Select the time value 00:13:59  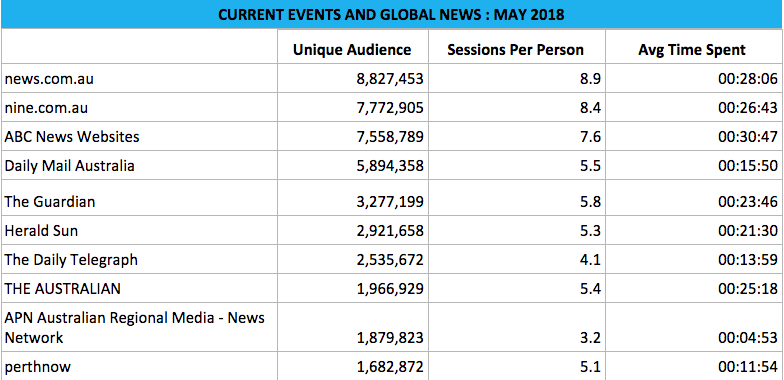748,260
